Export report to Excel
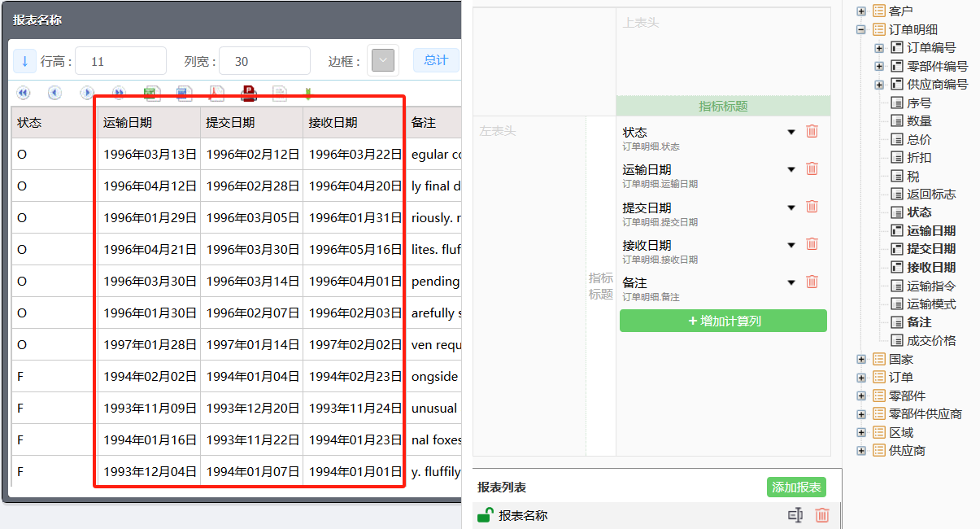The image size is (980, 529). click(151, 94)
